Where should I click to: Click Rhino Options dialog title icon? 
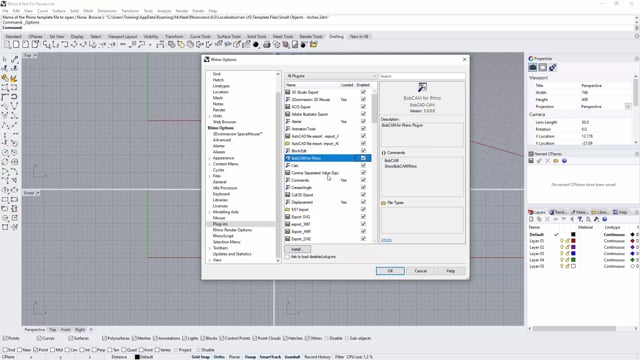tap(207, 60)
